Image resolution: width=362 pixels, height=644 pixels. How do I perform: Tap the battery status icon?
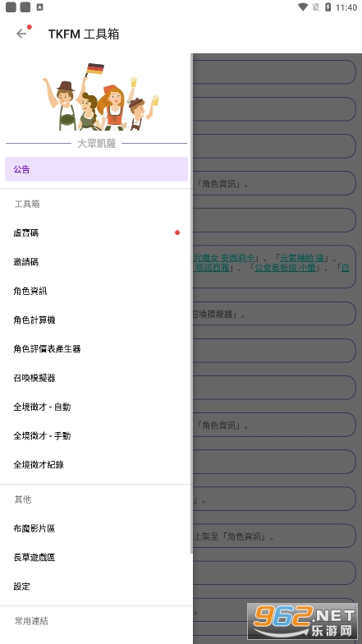328,7
